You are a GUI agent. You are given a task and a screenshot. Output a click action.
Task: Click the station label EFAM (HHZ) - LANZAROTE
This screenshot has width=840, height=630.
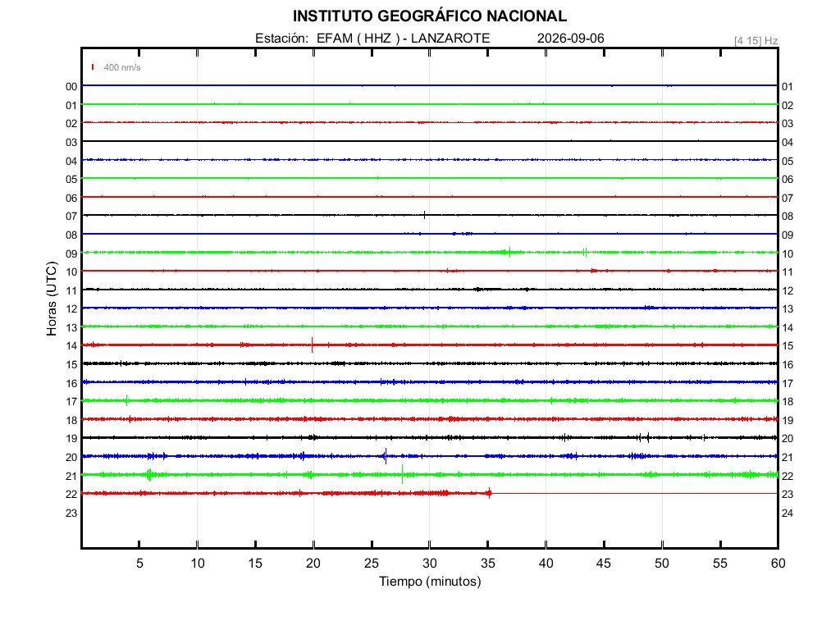coord(403,39)
